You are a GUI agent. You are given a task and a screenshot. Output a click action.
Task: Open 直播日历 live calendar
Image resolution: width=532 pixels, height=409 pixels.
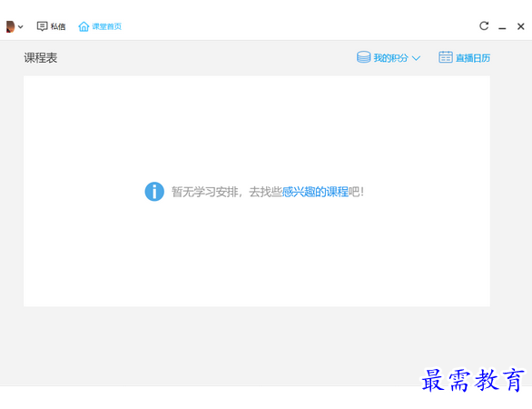click(473, 58)
